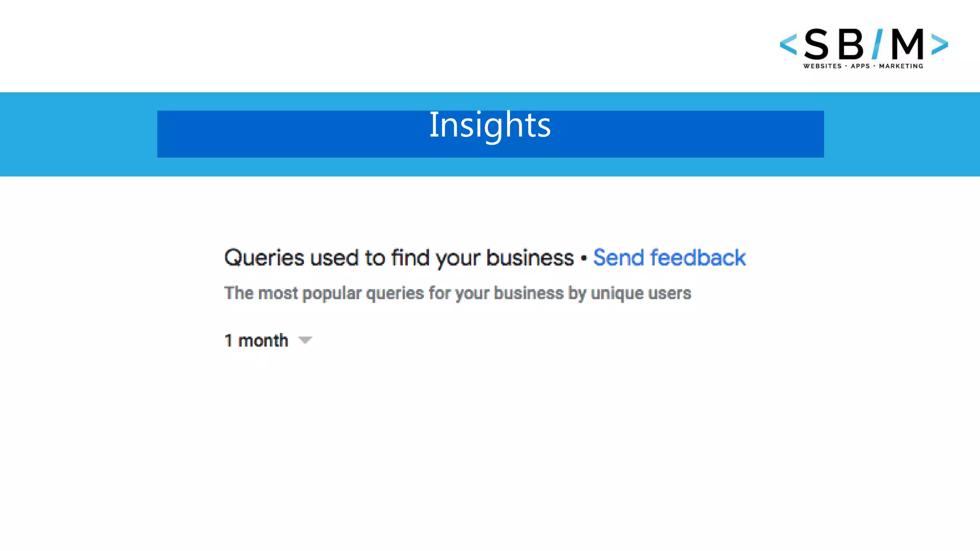Click the most popular queries subtitle text
980x551 pixels.
[457, 293]
